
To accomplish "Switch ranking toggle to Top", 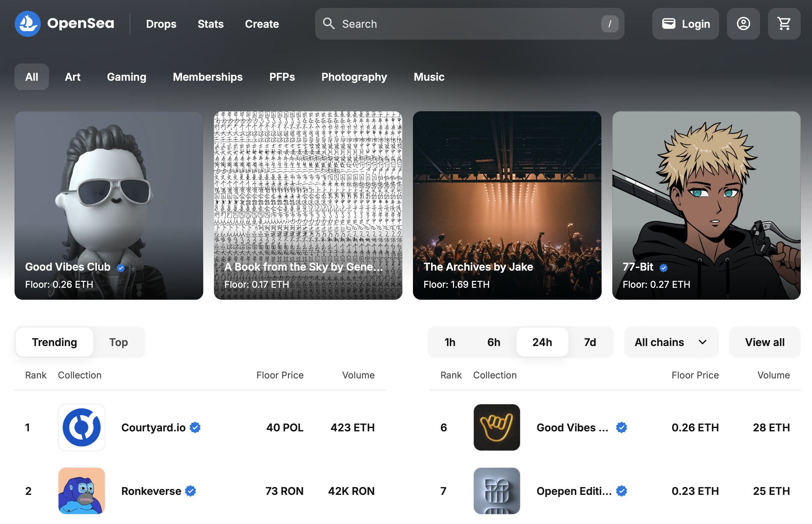I will tap(118, 342).
